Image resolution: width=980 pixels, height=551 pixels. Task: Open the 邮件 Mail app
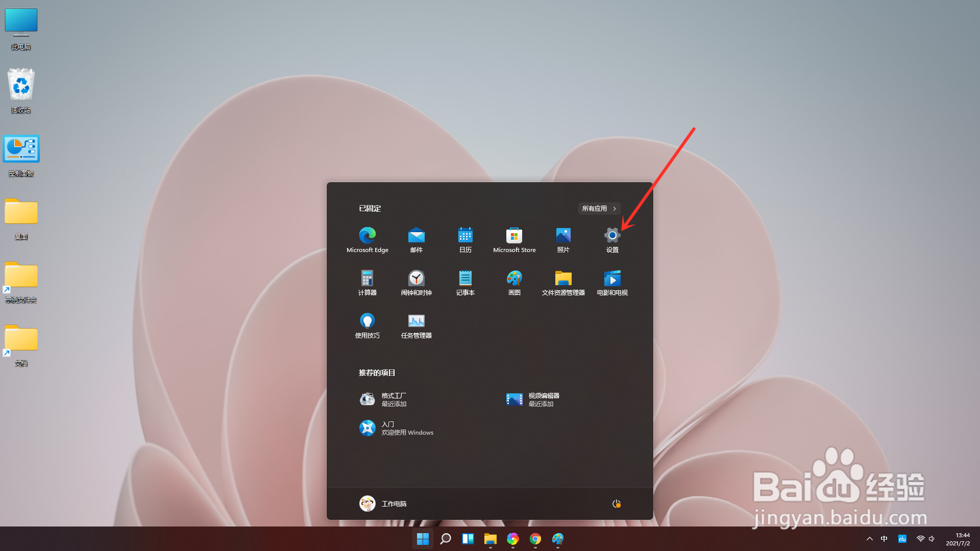click(x=416, y=240)
